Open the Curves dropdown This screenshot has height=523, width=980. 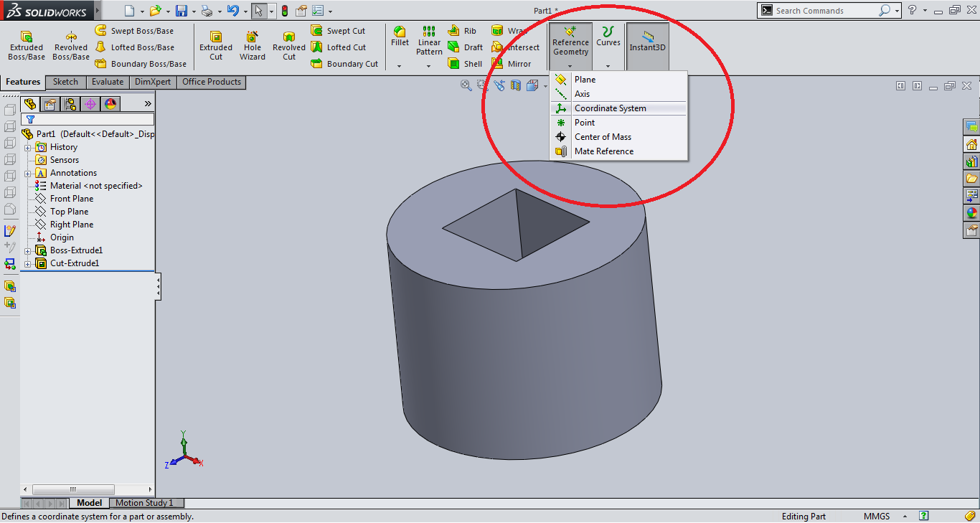(x=608, y=66)
